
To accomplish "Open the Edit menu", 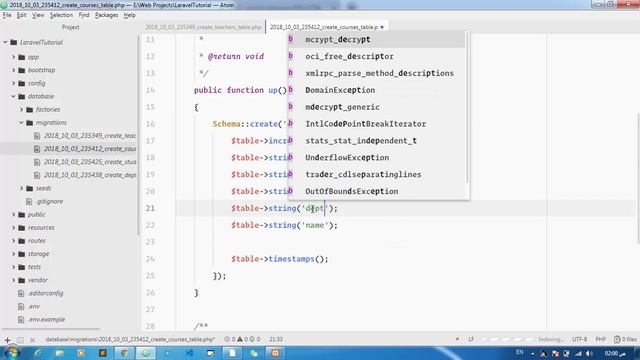I will [x=21, y=15].
